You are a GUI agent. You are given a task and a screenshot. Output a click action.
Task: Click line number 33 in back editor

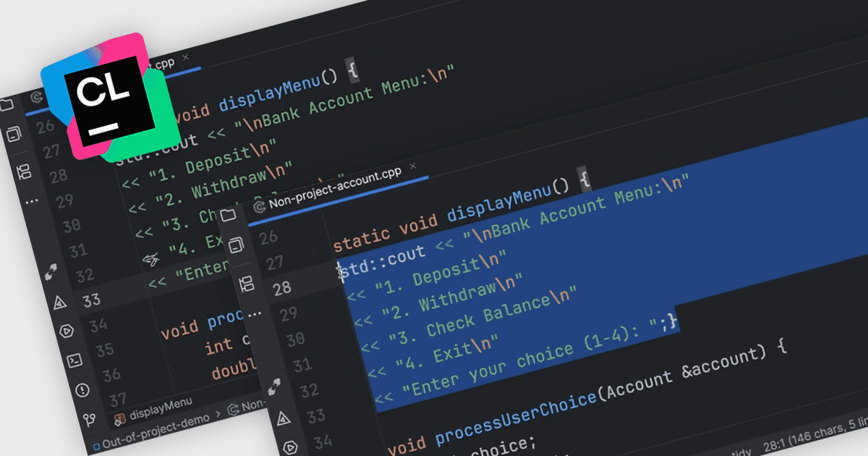pos(92,300)
